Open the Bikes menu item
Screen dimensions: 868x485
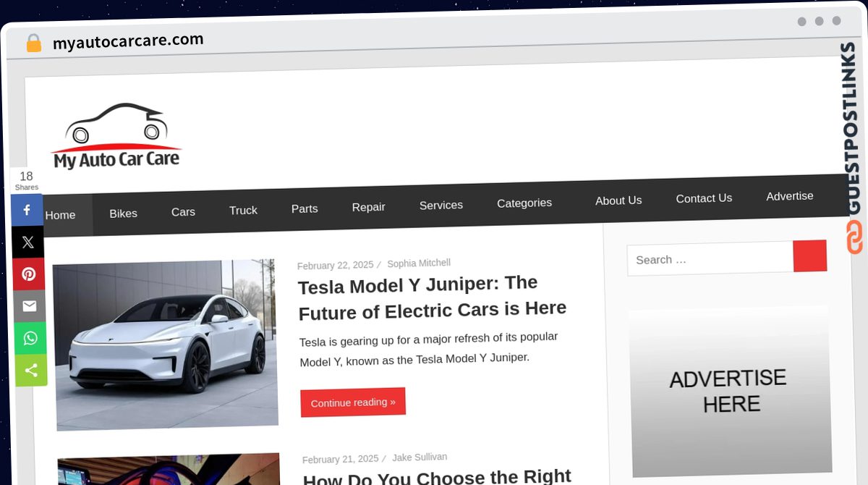(x=123, y=214)
